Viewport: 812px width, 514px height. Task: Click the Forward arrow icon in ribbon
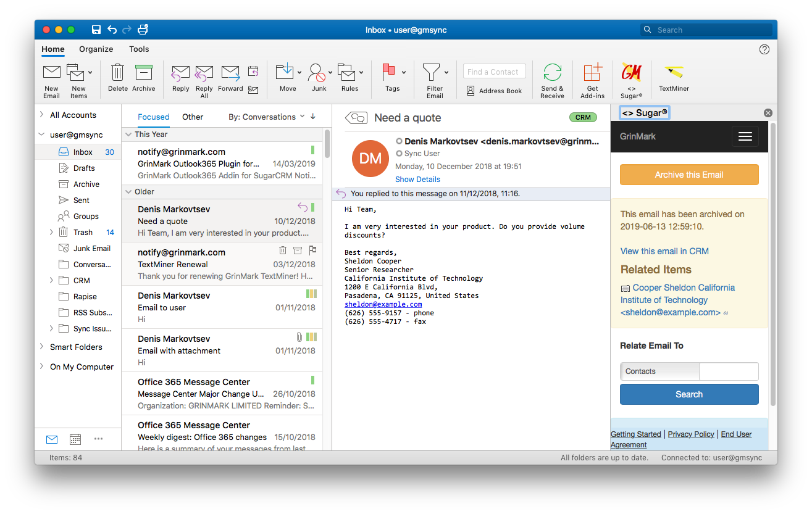coord(230,73)
